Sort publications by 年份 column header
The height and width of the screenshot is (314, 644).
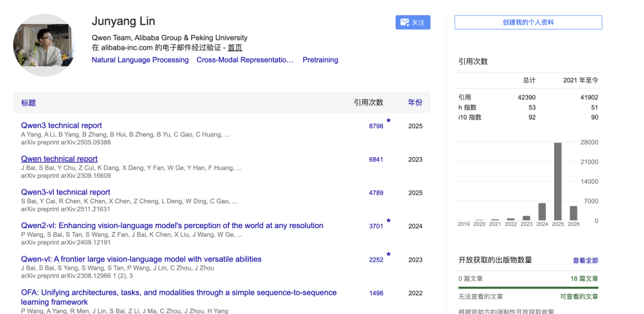click(x=415, y=103)
